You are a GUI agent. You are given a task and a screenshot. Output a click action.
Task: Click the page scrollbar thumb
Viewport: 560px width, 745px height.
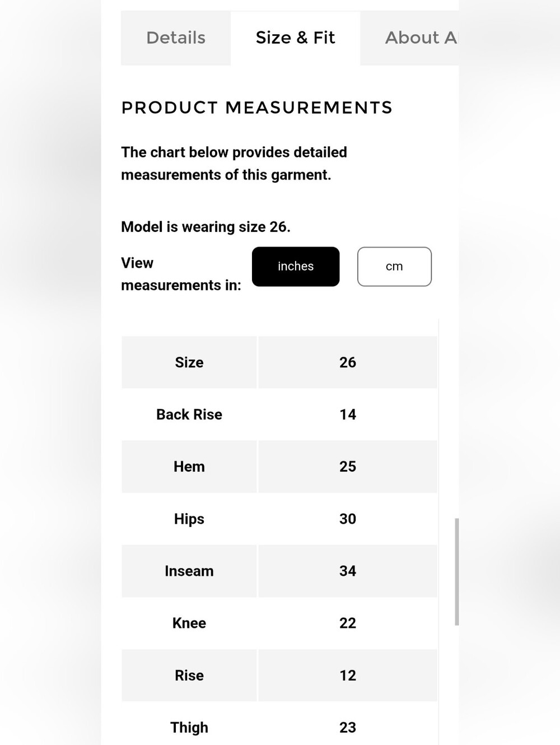pos(457,572)
